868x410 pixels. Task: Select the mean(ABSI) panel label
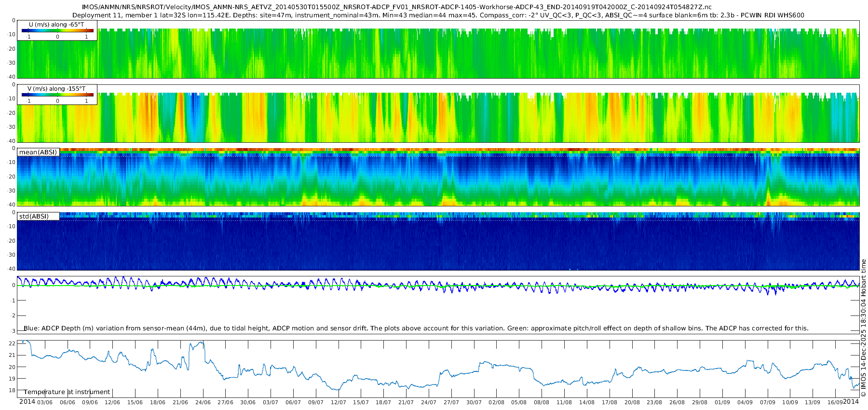coord(38,152)
